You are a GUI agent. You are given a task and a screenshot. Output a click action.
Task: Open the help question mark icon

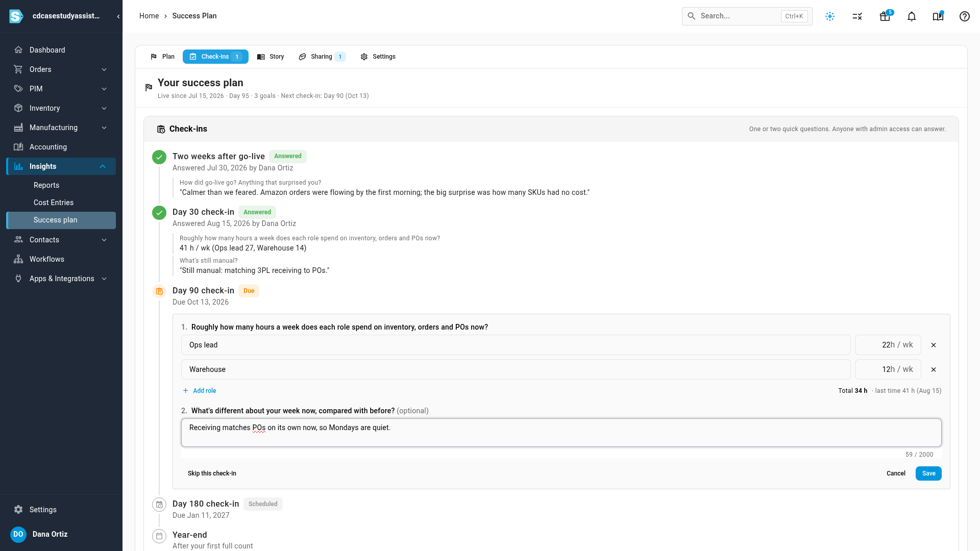click(x=965, y=16)
